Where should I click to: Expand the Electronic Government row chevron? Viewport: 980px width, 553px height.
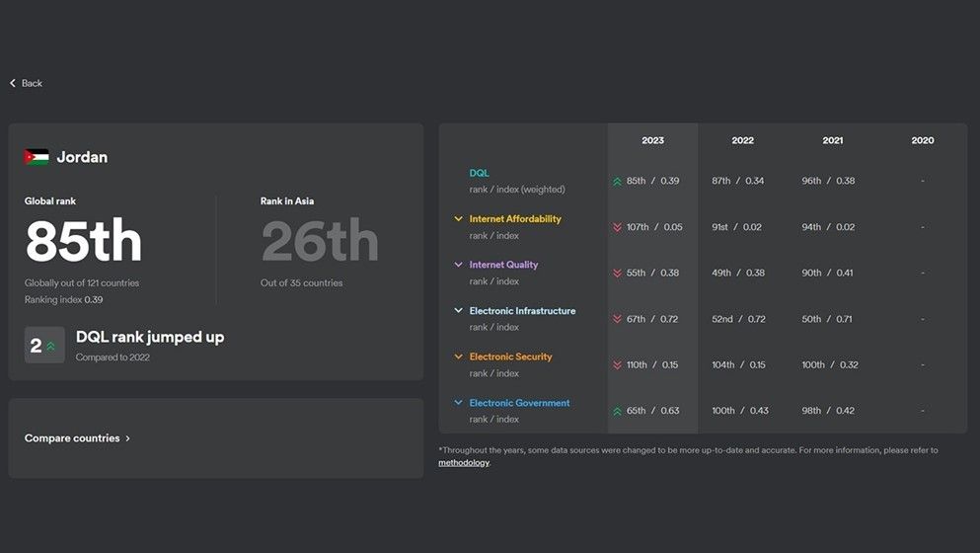(458, 402)
